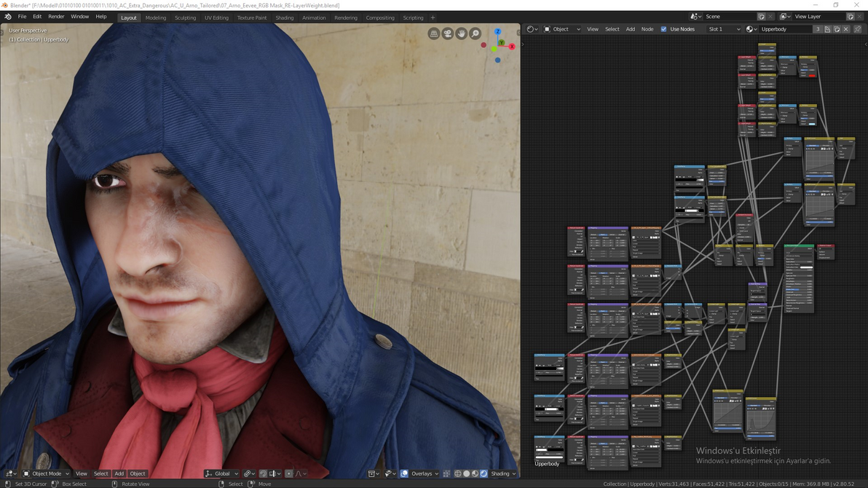Expand the Overlays options dropdown
The height and width of the screenshot is (488, 868).
[425, 473]
